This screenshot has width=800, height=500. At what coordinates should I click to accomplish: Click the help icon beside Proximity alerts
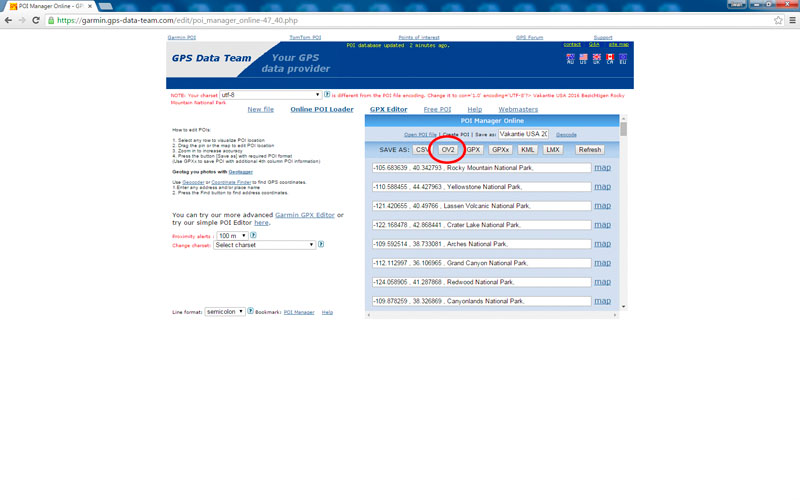pos(253,235)
